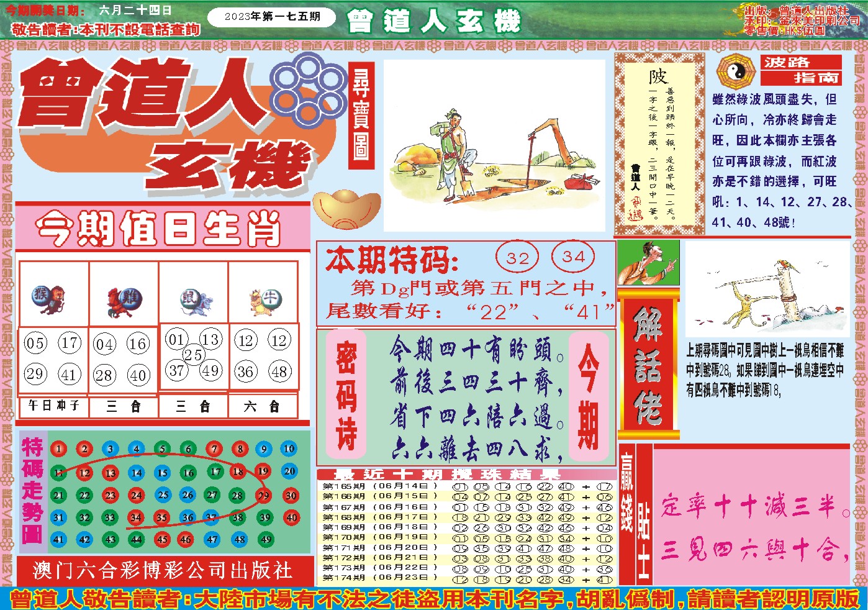Click green ball 49 in the trend chart
Image resolution: width=868 pixels, height=610 pixels.
point(266,539)
